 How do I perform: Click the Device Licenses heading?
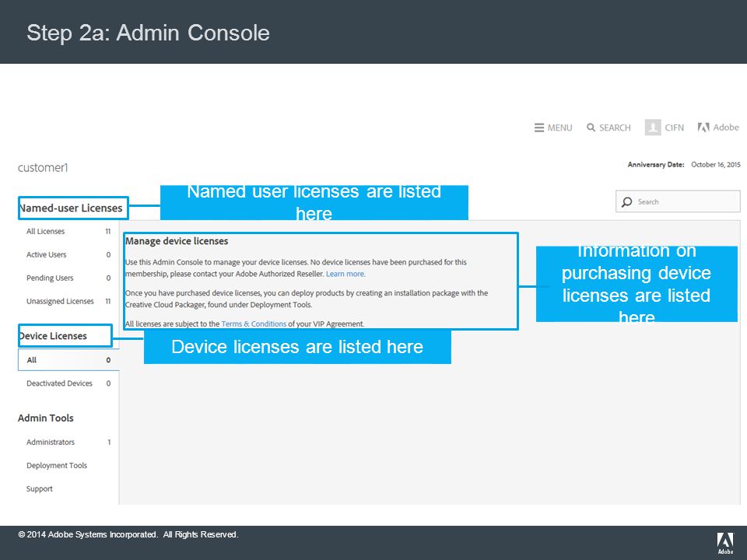click(x=53, y=336)
